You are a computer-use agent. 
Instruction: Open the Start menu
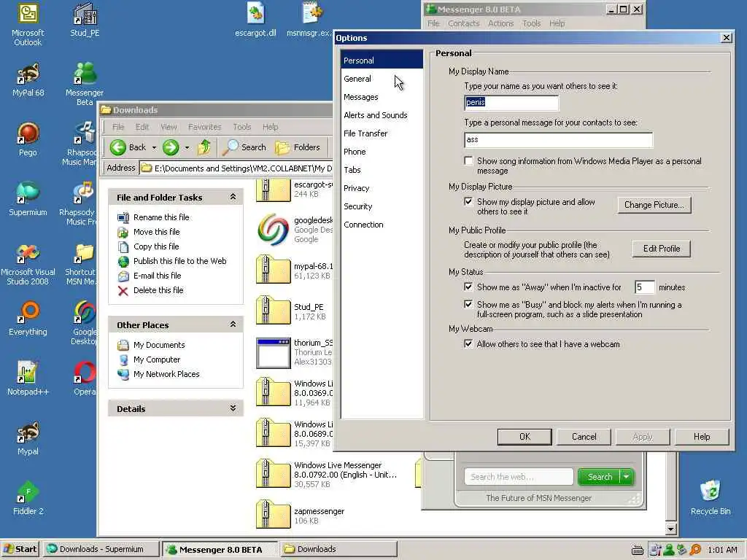[20, 549]
